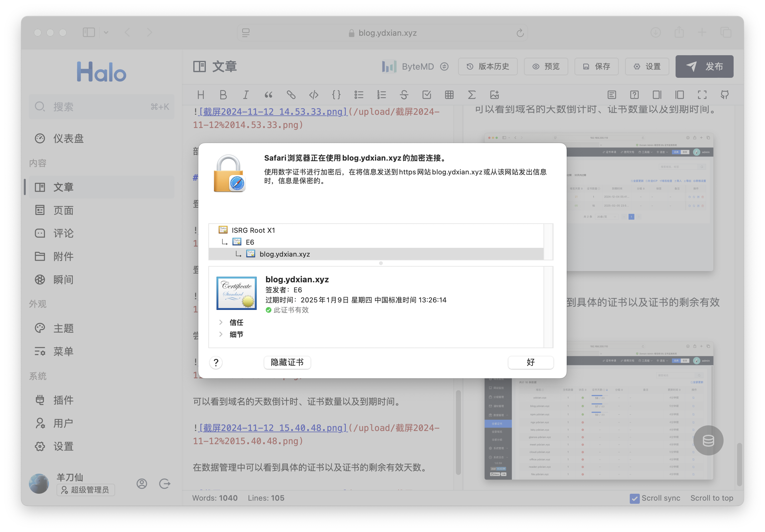This screenshot has height=532, width=765.
Task: Reload the blog.ydxian.xyz page
Action: pos(520,33)
